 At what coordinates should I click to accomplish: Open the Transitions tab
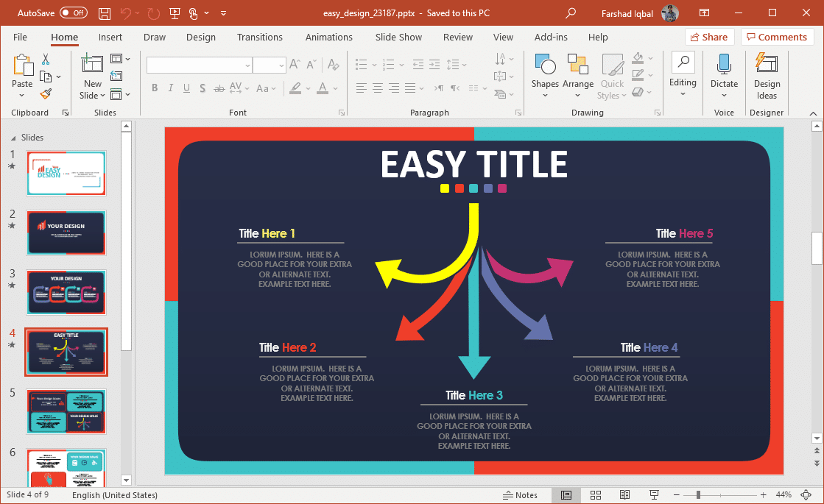pyautogui.click(x=259, y=37)
